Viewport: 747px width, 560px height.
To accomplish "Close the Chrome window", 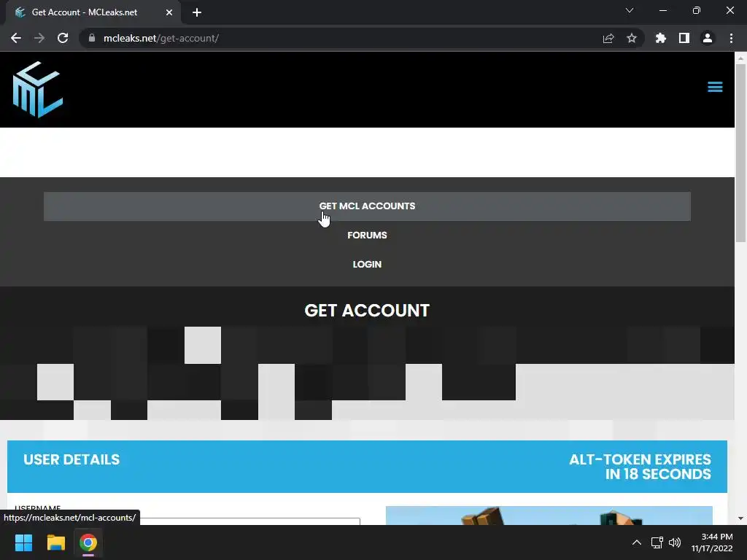I will coord(729,10).
